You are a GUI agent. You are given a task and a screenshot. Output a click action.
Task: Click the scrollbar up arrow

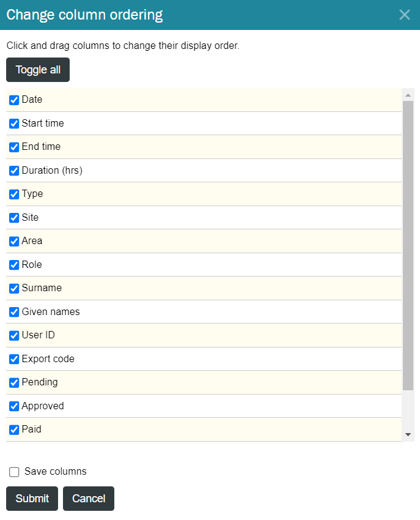[x=408, y=95]
